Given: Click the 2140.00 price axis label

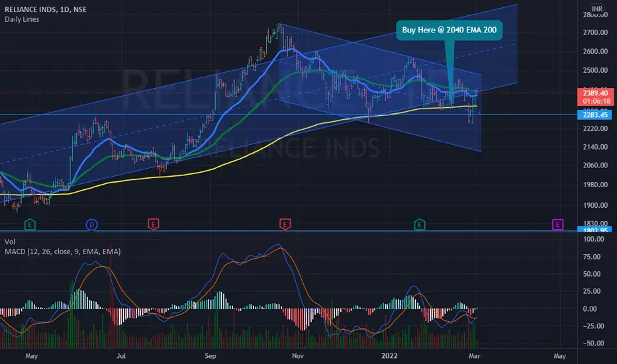Looking at the screenshot, I should (595, 147).
